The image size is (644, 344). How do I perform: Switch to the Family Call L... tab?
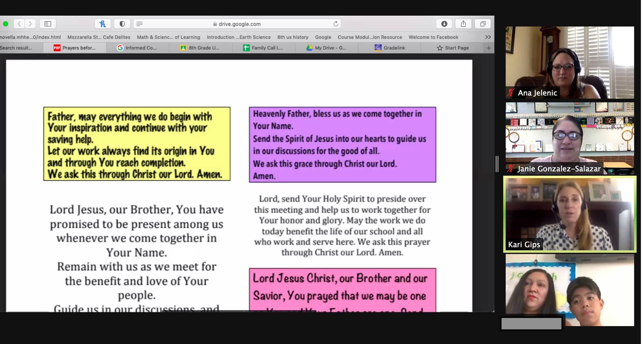[x=264, y=48]
